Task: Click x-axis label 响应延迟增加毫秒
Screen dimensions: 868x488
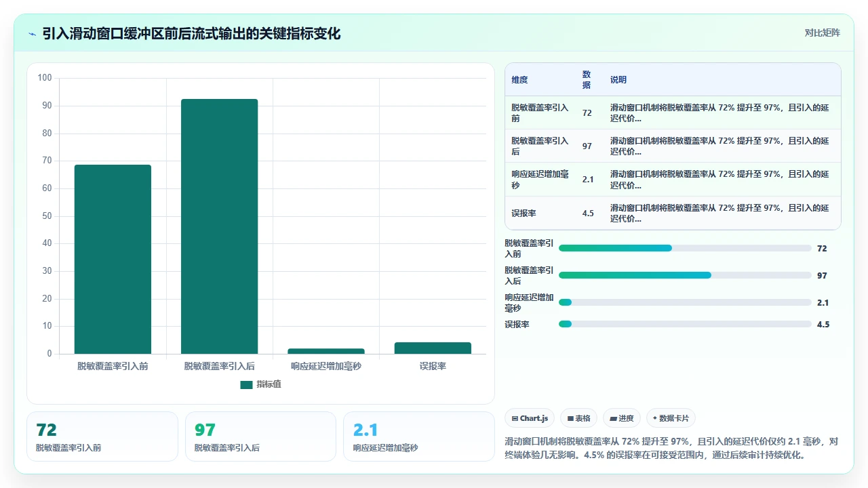Action: pos(326,366)
